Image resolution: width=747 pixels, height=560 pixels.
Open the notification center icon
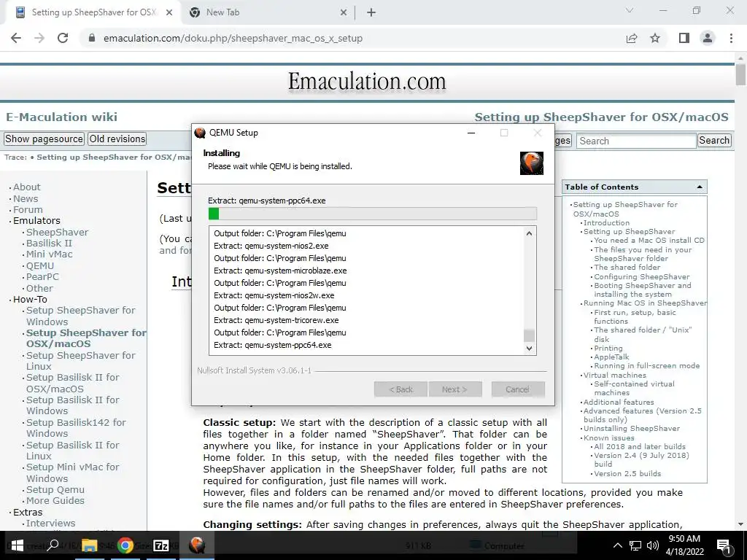[x=724, y=546]
